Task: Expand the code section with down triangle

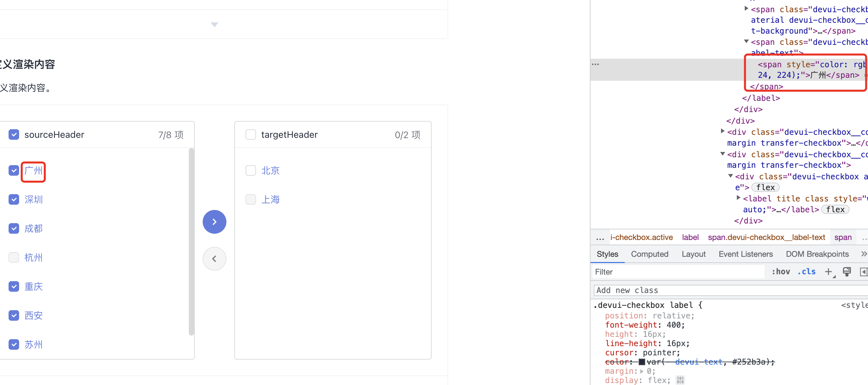Action: click(214, 24)
